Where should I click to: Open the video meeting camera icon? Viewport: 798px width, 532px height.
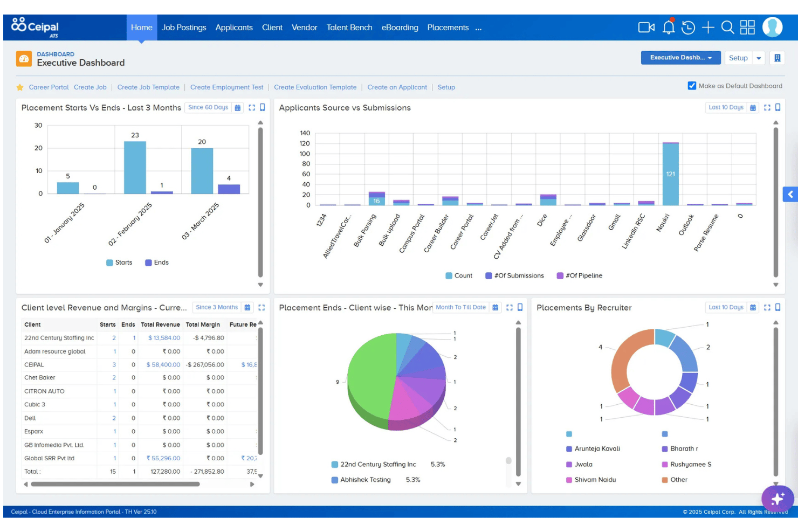[646, 27]
